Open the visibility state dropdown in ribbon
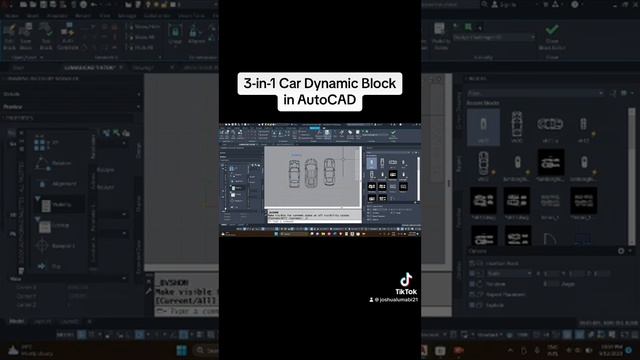Image resolution: width=640 pixels, height=360 pixels. (493, 37)
